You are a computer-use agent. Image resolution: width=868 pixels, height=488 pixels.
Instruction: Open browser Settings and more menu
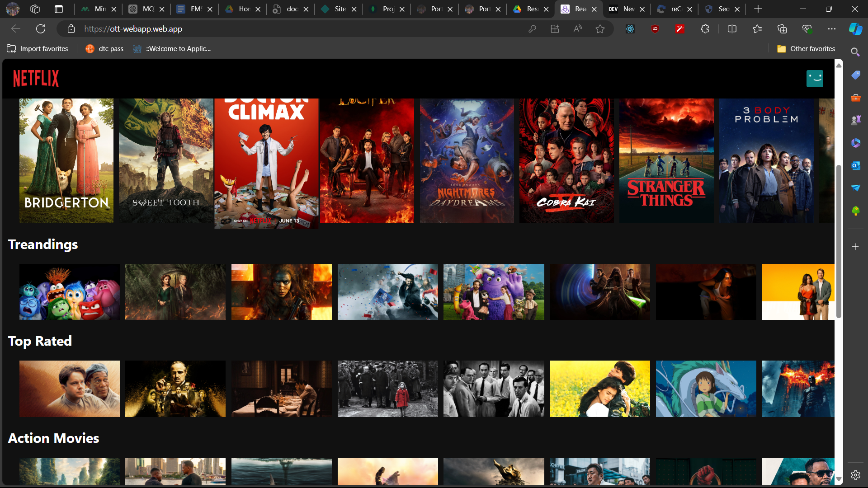(x=831, y=29)
